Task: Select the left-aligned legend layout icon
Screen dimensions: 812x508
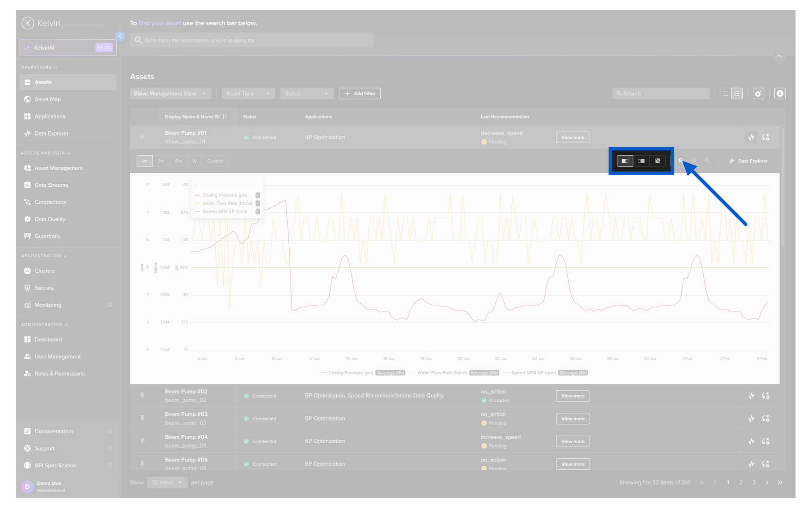Action: click(x=625, y=161)
